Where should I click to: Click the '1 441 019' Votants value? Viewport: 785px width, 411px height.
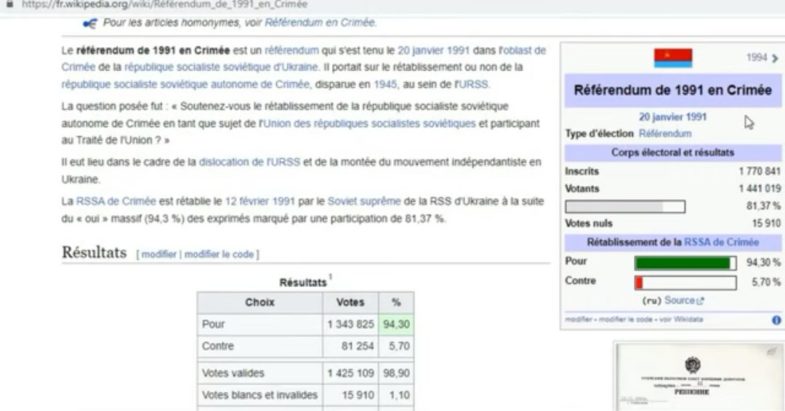click(759, 189)
